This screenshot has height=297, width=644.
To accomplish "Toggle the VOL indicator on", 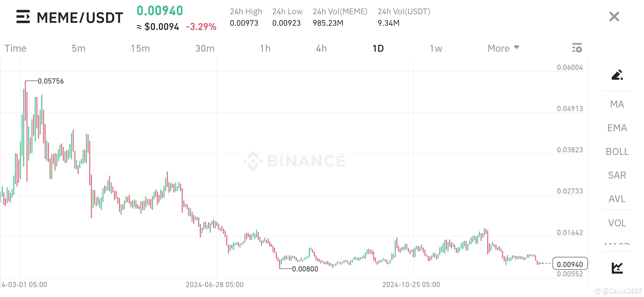I will [x=617, y=223].
